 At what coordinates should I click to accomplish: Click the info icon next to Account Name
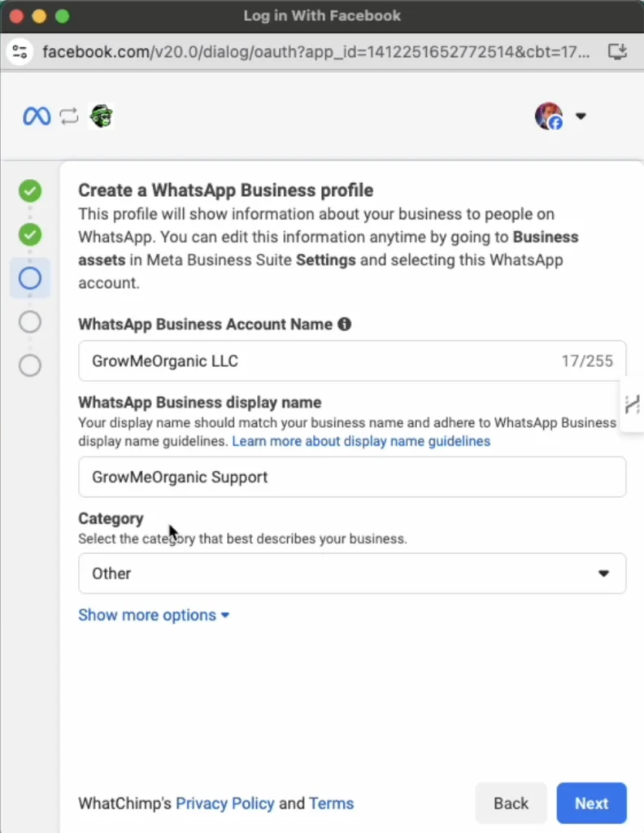tap(345, 324)
